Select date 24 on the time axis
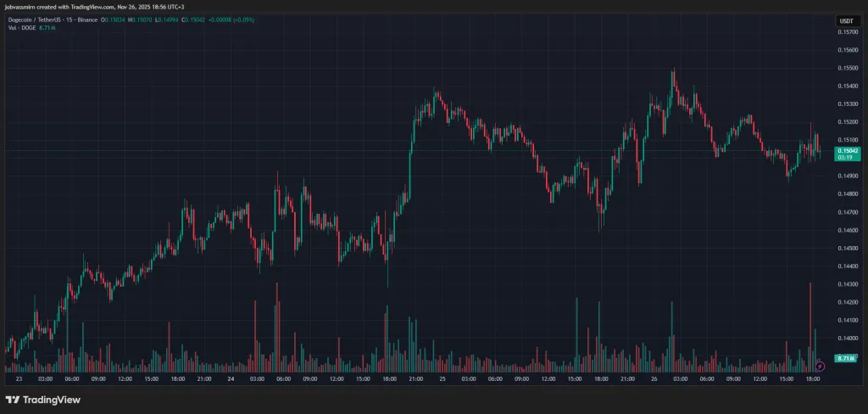This screenshot has height=414, width=868. 231,378
